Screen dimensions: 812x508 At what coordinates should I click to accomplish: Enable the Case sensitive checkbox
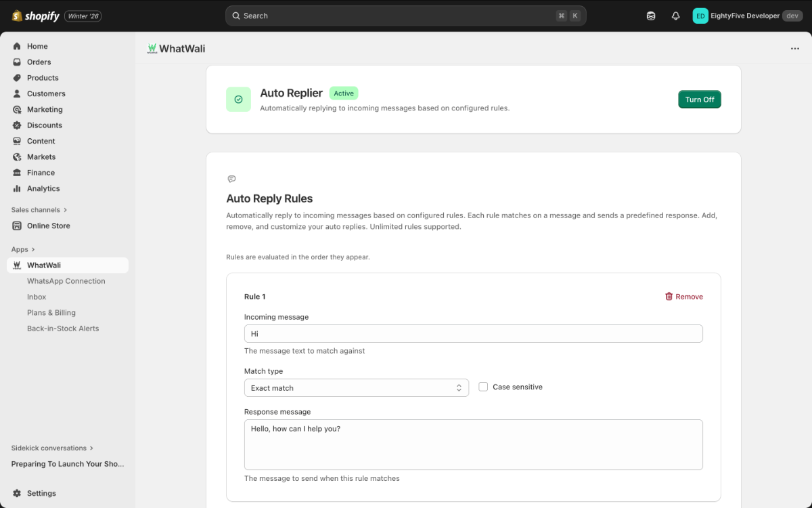click(483, 386)
